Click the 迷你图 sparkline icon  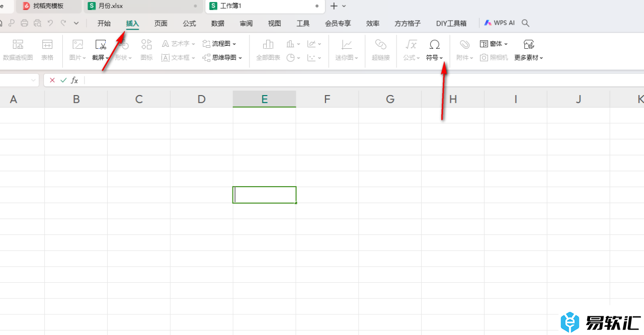tap(347, 45)
